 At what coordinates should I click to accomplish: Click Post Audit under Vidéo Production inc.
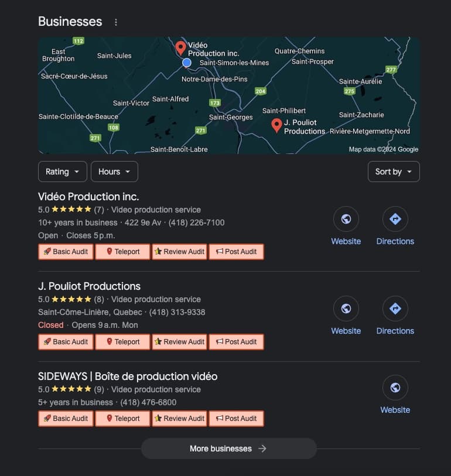click(236, 252)
